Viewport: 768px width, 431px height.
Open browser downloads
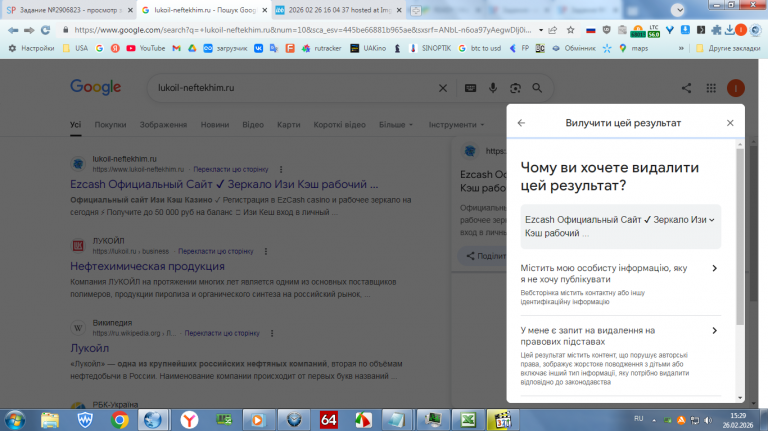(729, 30)
